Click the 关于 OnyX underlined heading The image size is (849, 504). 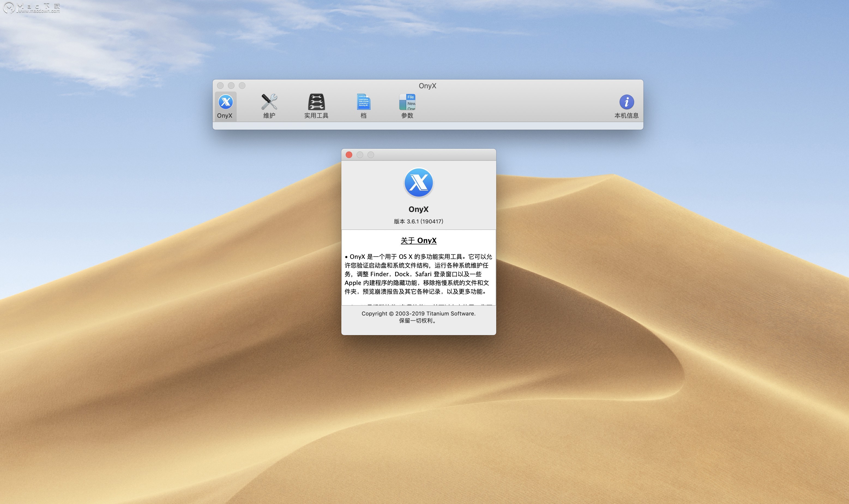click(419, 241)
